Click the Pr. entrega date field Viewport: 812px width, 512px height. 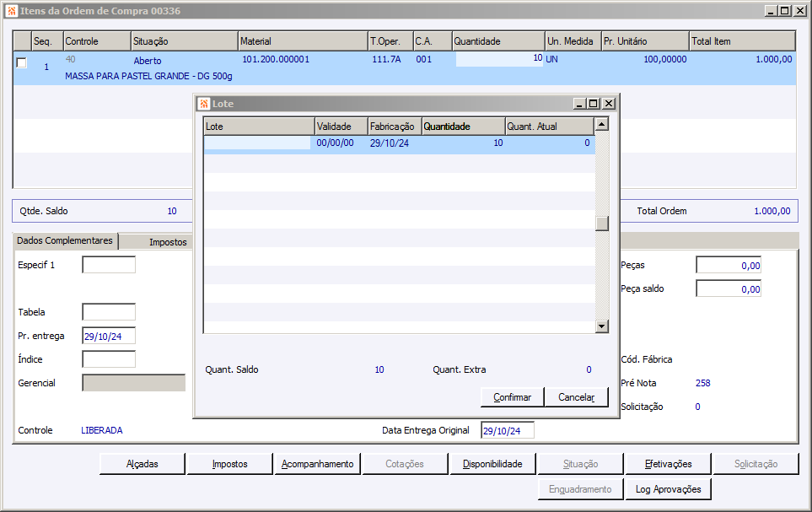pos(109,336)
